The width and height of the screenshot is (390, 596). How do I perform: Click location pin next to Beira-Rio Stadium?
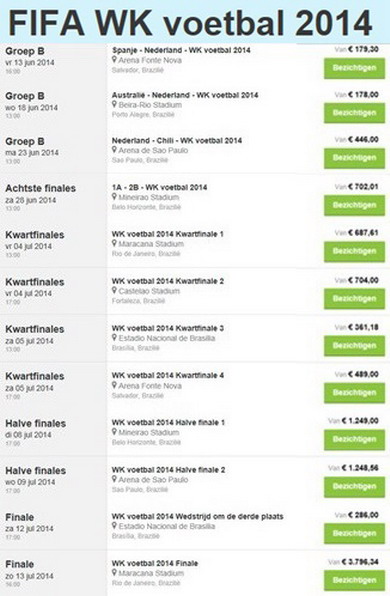coord(114,105)
